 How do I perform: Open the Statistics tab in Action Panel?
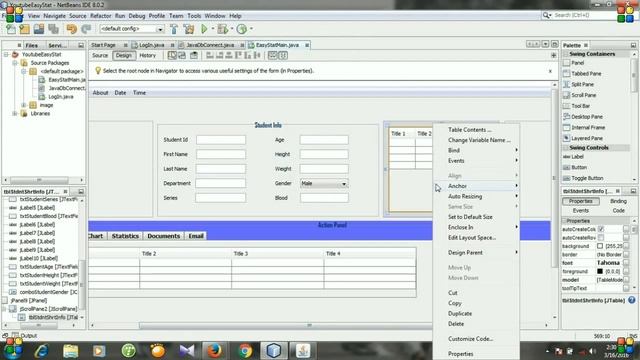[x=125, y=236]
